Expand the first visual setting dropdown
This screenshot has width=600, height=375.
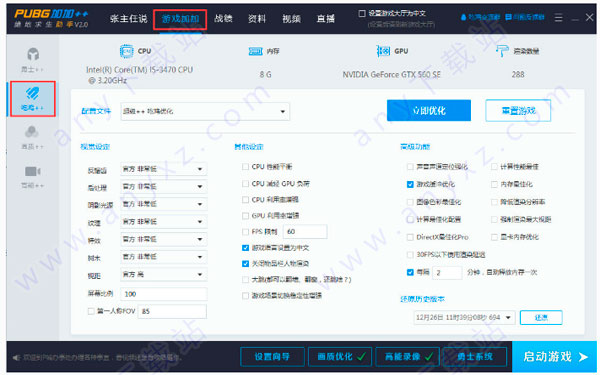click(164, 169)
